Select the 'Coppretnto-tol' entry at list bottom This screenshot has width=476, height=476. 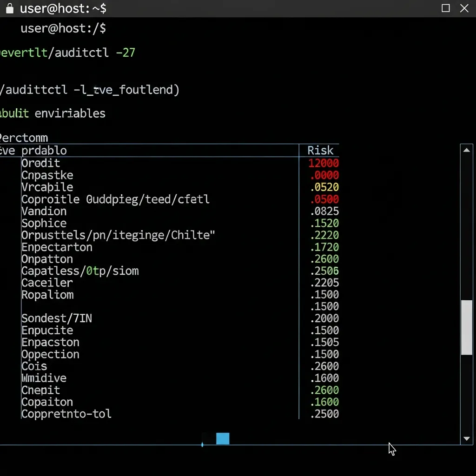pyautogui.click(x=66, y=414)
